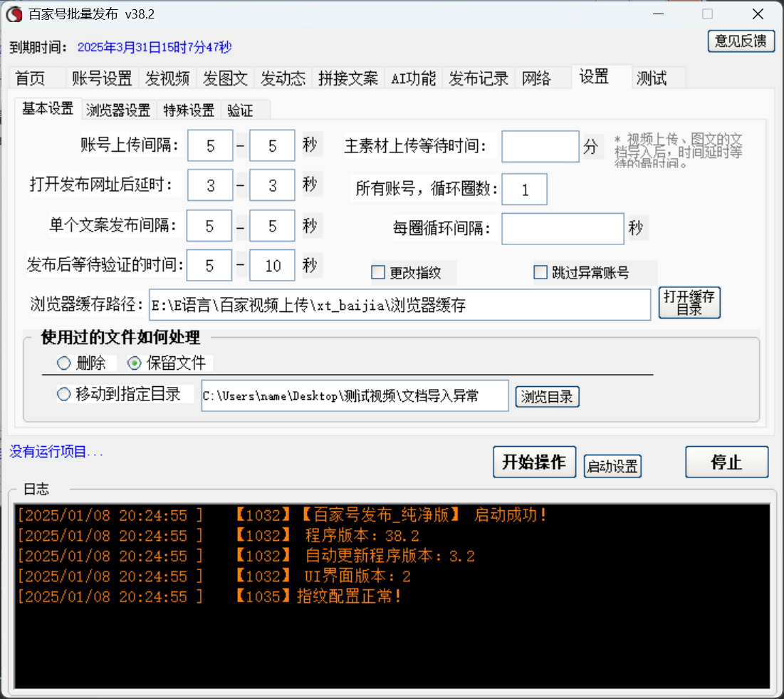The width and height of the screenshot is (784, 699).
Task: Choose the 移动到指定目录 radio option
Action: point(63,394)
